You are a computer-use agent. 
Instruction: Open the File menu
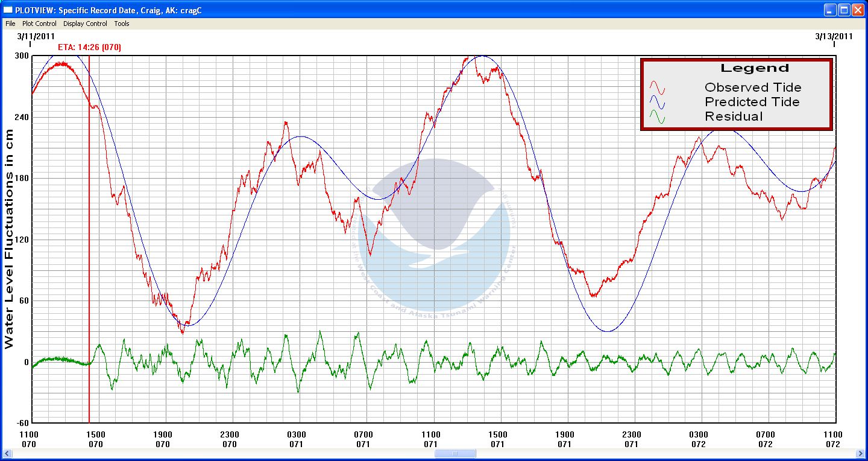10,24
